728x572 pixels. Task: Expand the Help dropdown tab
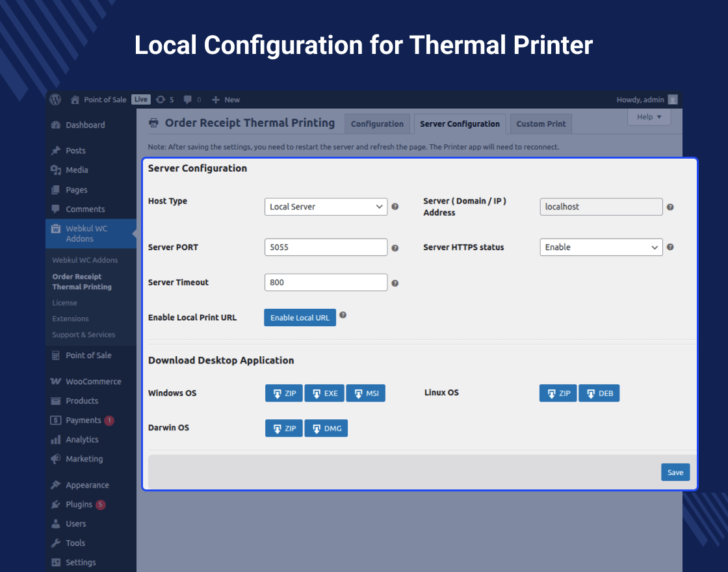tap(649, 117)
